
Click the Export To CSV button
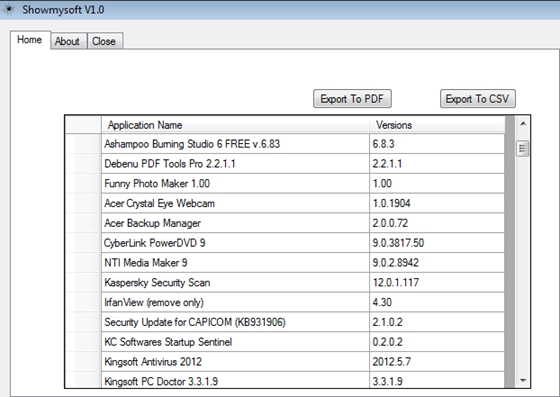478,99
